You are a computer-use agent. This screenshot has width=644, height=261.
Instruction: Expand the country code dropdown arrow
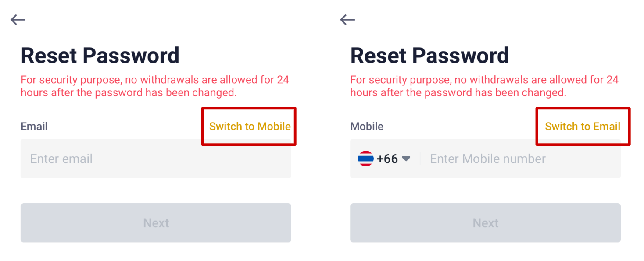[406, 159]
